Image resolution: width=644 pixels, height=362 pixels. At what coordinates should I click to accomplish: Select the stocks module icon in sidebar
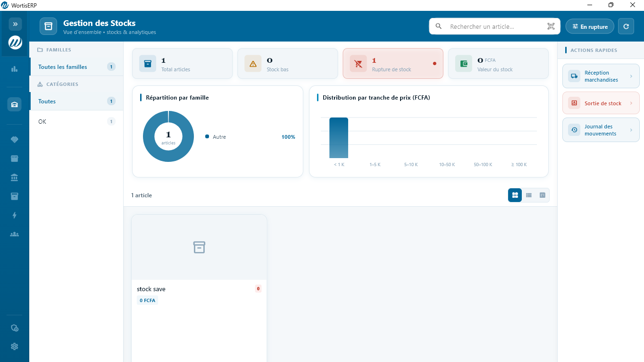(x=14, y=104)
